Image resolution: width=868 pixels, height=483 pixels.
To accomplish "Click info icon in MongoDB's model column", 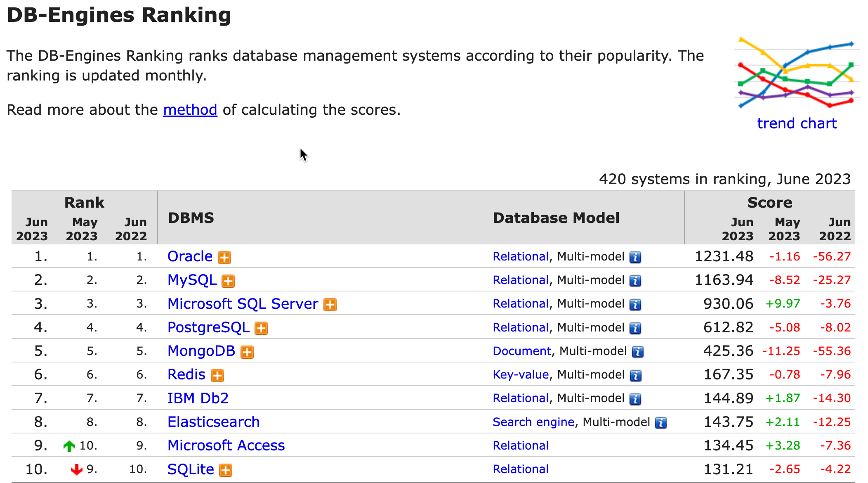I will tap(637, 352).
